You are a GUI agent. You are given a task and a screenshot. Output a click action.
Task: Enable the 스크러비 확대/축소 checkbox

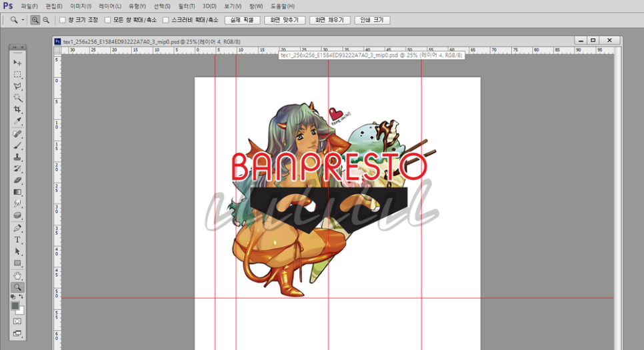tap(165, 20)
